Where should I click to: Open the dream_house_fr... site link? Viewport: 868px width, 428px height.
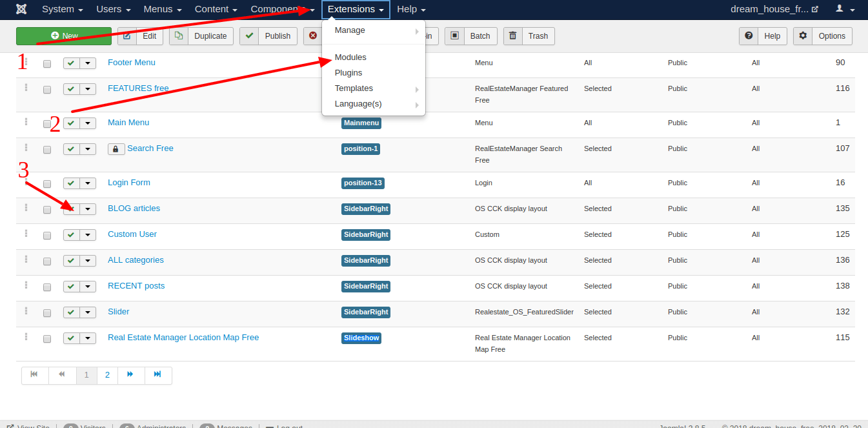(x=774, y=9)
